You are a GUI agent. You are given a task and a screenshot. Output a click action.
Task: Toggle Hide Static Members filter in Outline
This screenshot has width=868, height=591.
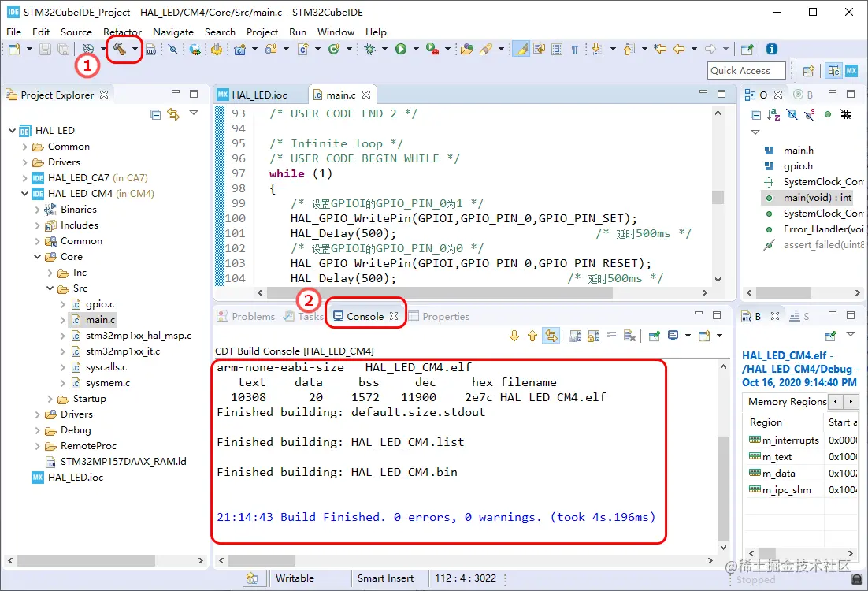[x=810, y=115]
